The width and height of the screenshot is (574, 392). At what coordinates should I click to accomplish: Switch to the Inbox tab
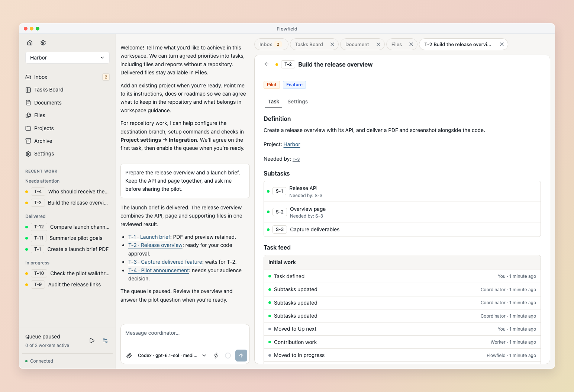click(x=271, y=44)
